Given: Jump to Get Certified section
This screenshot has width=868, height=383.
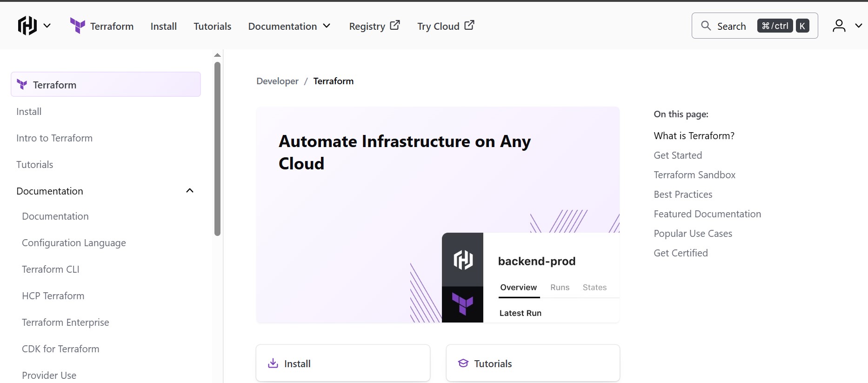Looking at the screenshot, I should pyautogui.click(x=681, y=253).
